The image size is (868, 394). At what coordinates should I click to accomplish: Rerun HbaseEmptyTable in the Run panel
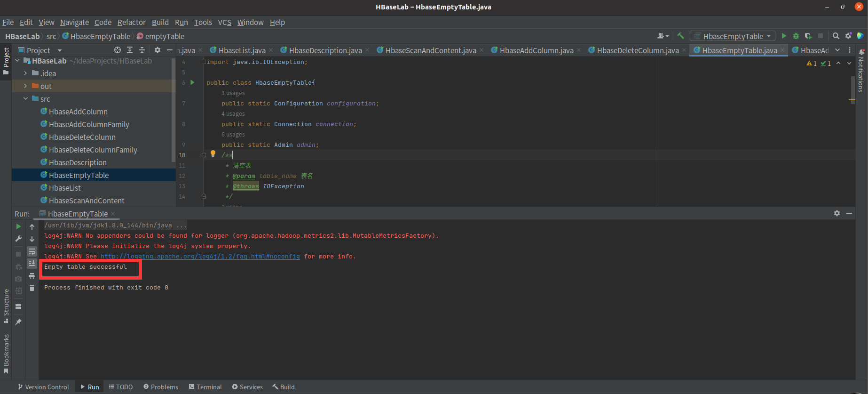(x=18, y=226)
